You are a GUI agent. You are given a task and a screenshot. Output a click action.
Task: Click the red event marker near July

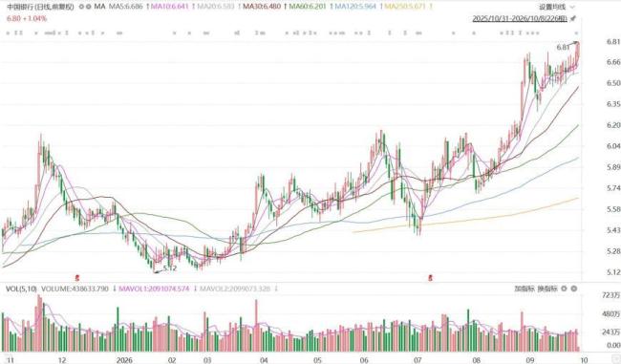tap(430, 278)
